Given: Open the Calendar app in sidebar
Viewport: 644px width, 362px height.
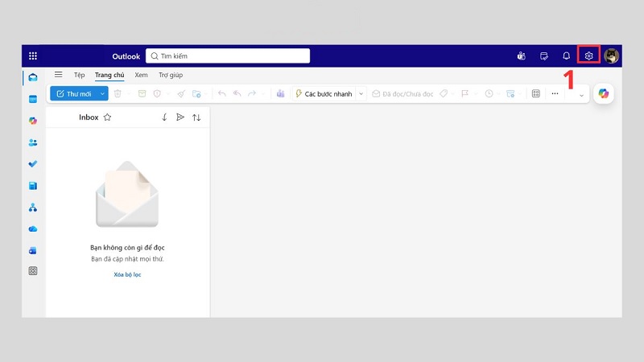Looking at the screenshot, I should (x=33, y=99).
